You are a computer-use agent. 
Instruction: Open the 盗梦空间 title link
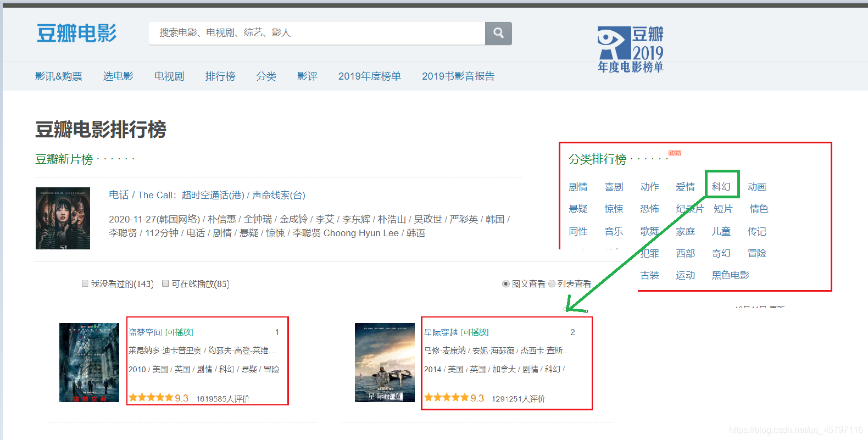(x=145, y=332)
